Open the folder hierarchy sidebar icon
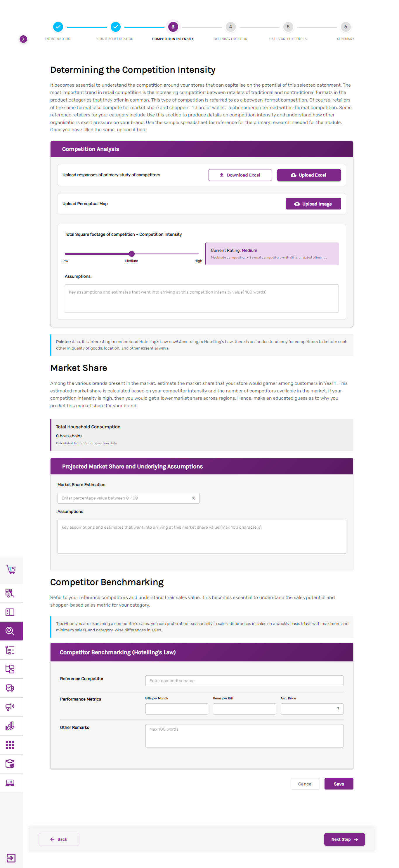 click(10, 669)
